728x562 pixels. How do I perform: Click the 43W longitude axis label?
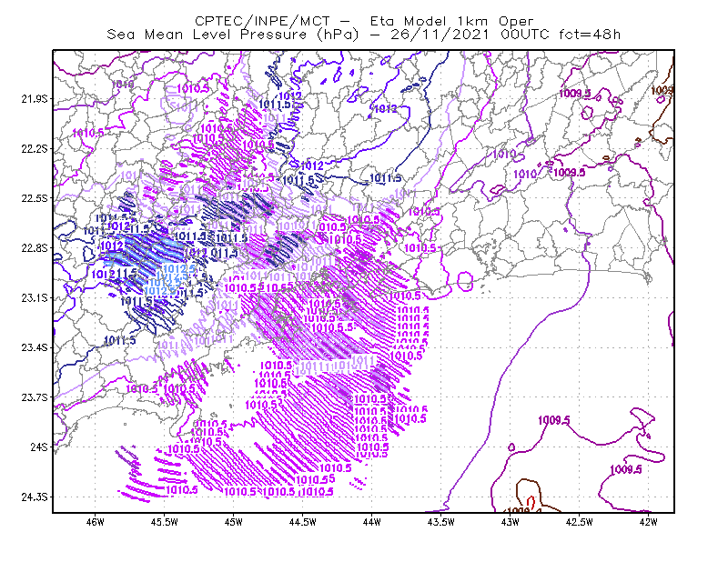pos(511,522)
